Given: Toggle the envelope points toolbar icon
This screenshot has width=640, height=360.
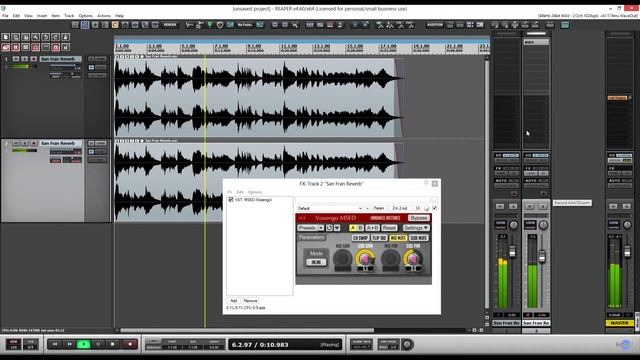Looking at the screenshot, I should coord(36,47).
